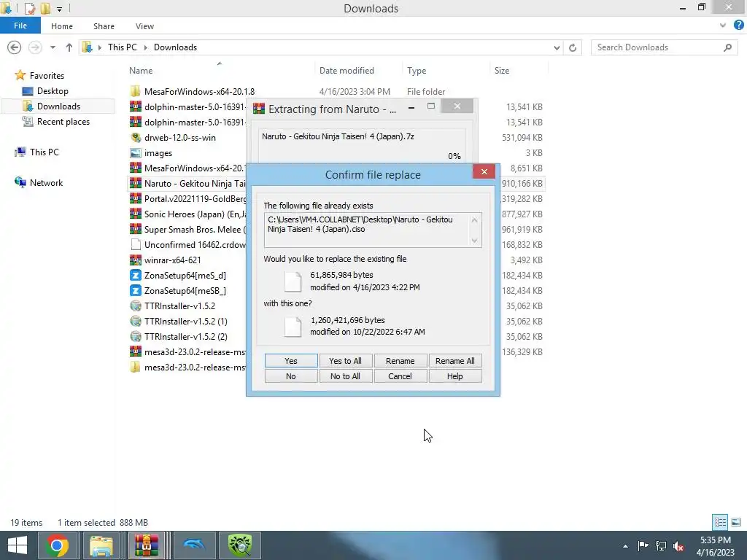Select the ZonaSetup64[meSB_] icon
Viewport: 747px width, 560px height.
[x=135, y=290]
